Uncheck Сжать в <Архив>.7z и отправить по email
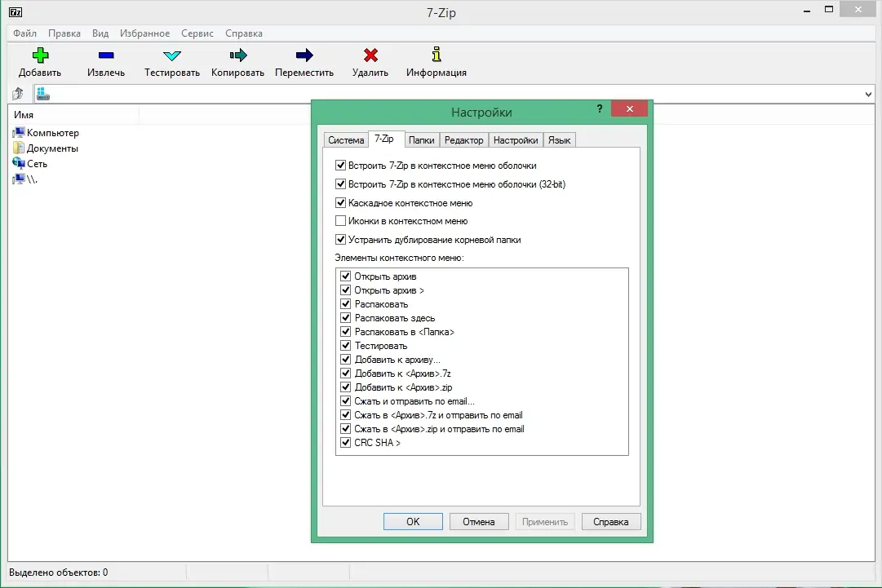Image resolution: width=882 pixels, height=588 pixels. 345,415
